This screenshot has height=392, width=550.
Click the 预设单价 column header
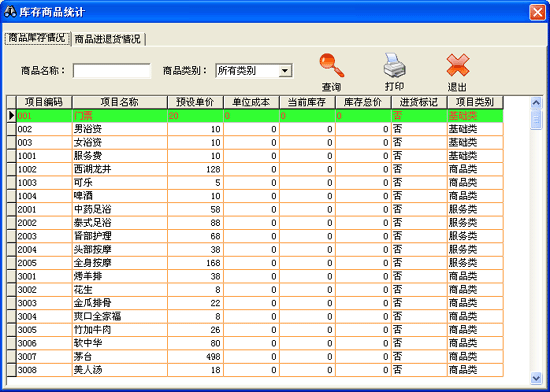click(195, 102)
